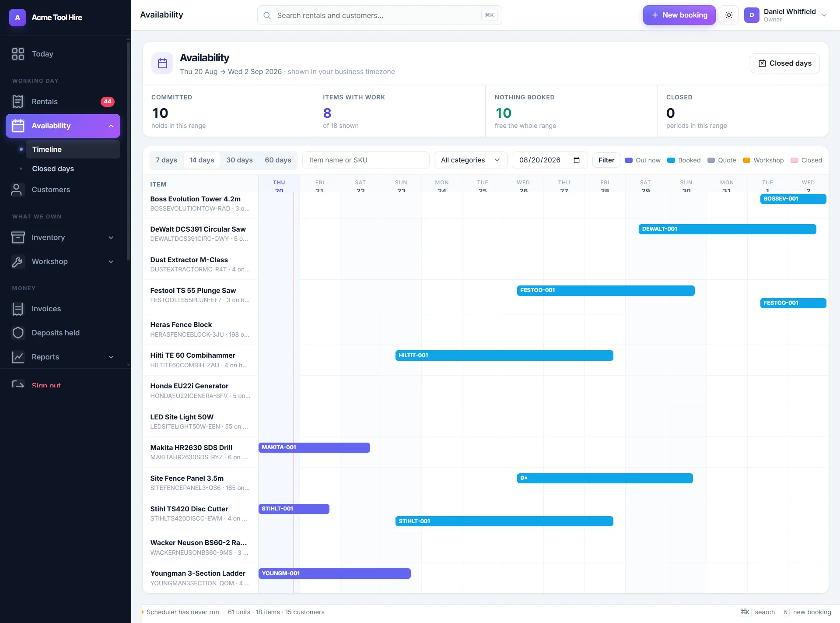Click the Daniel Whitfield avatar
The image size is (840, 623).
click(x=752, y=15)
